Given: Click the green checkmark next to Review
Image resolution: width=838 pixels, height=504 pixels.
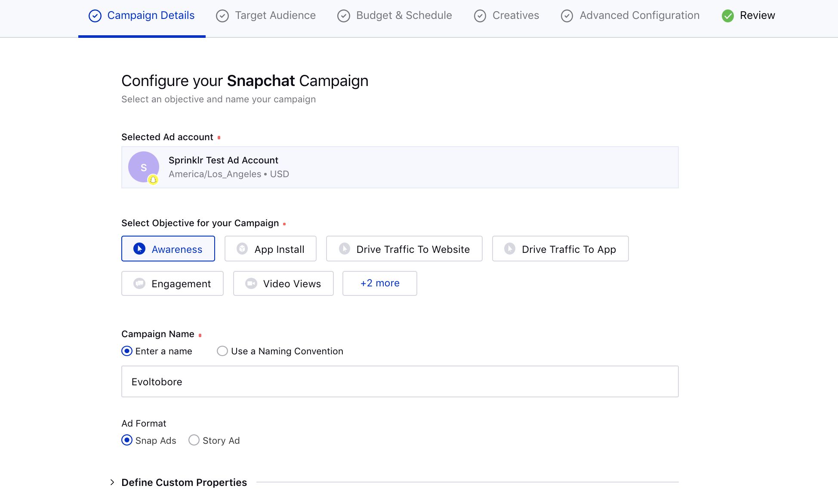Looking at the screenshot, I should pos(727,15).
